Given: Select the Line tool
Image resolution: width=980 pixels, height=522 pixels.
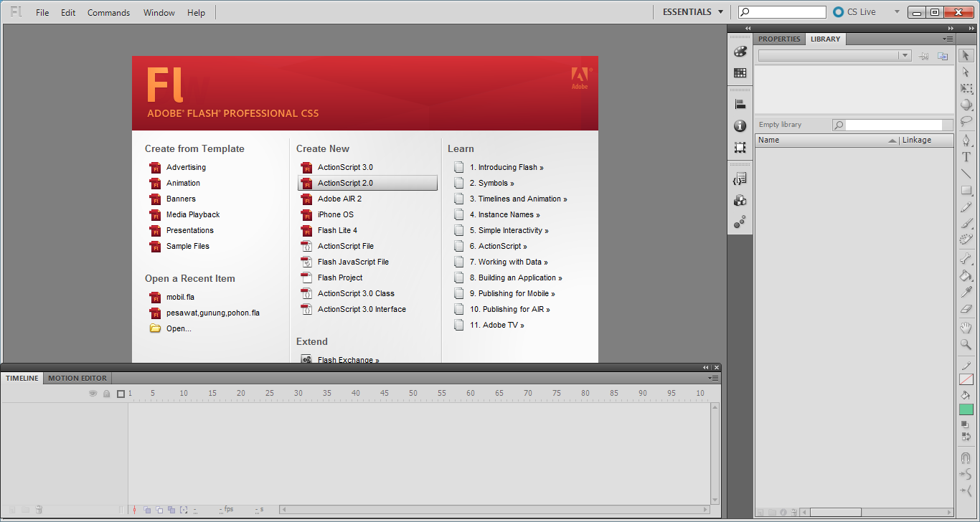Looking at the screenshot, I should pyautogui.click(x=966, y=174).
